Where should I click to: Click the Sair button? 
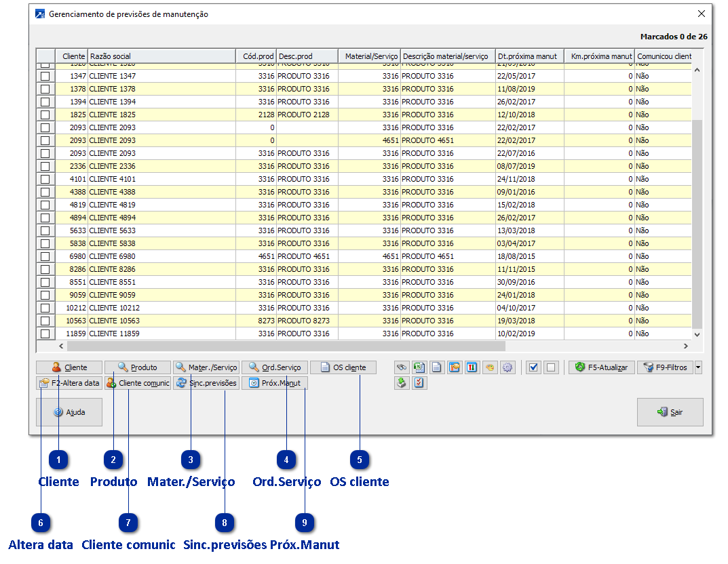(x=670, y=412)
